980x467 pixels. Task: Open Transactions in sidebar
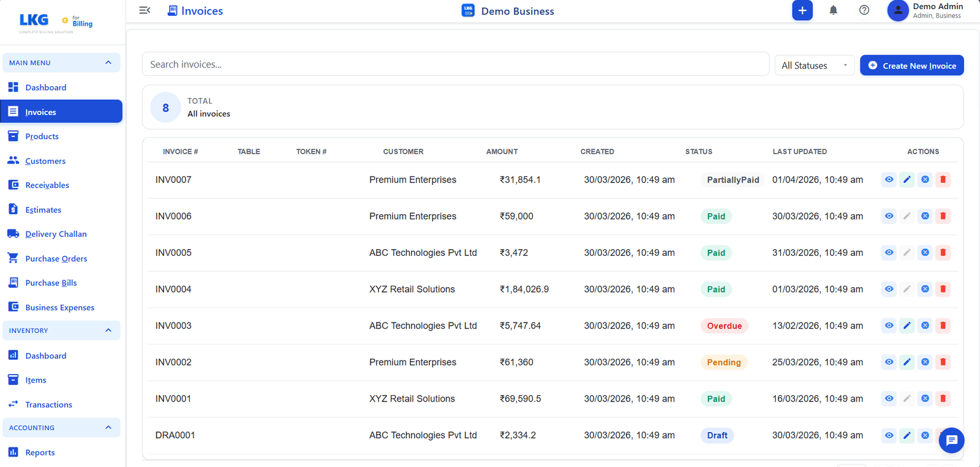coord(61,405)
